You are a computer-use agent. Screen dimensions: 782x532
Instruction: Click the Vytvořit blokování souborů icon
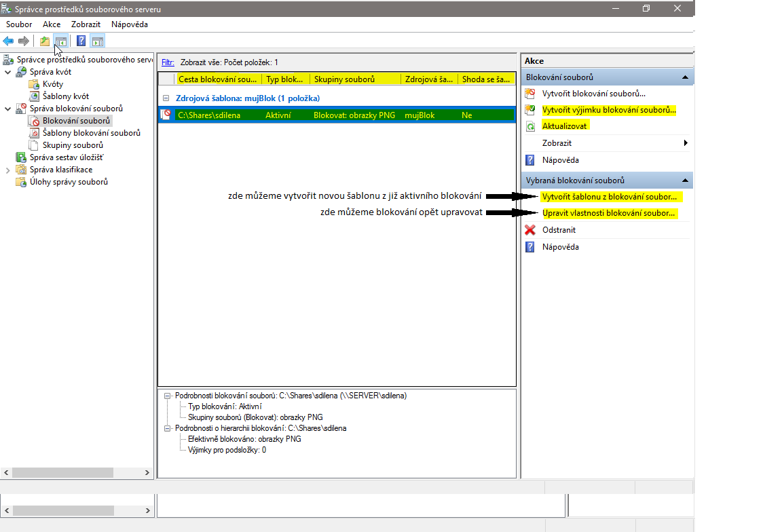click(x=530, y=94)
